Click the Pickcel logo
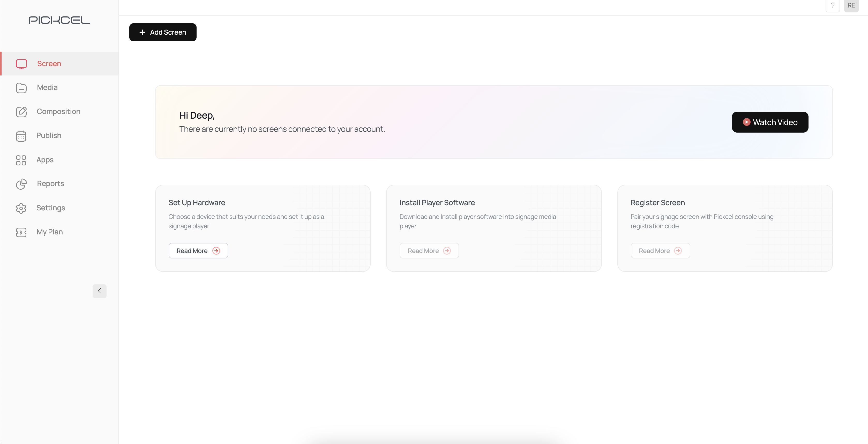The image size is (868, 444). click(59, 20)
